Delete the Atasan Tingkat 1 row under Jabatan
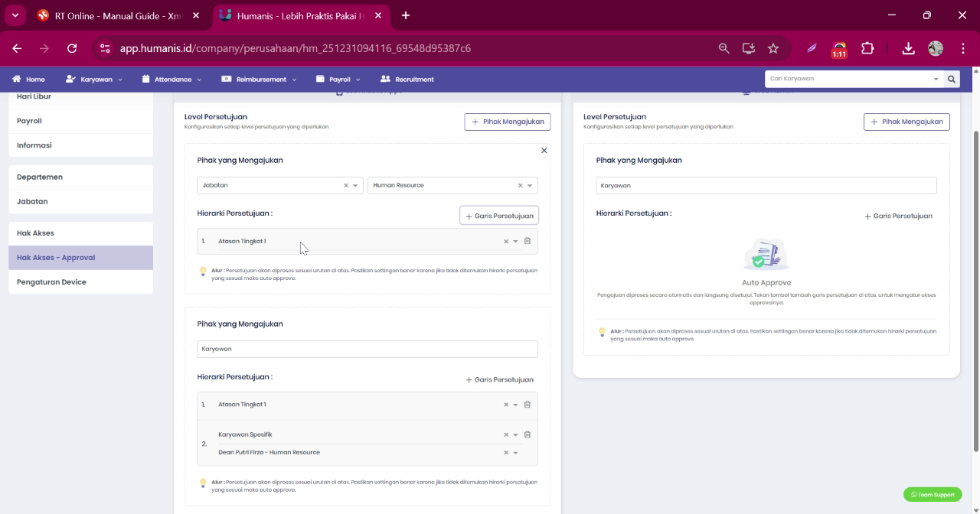Screen dimensions: 980x514 click(527, 241)
